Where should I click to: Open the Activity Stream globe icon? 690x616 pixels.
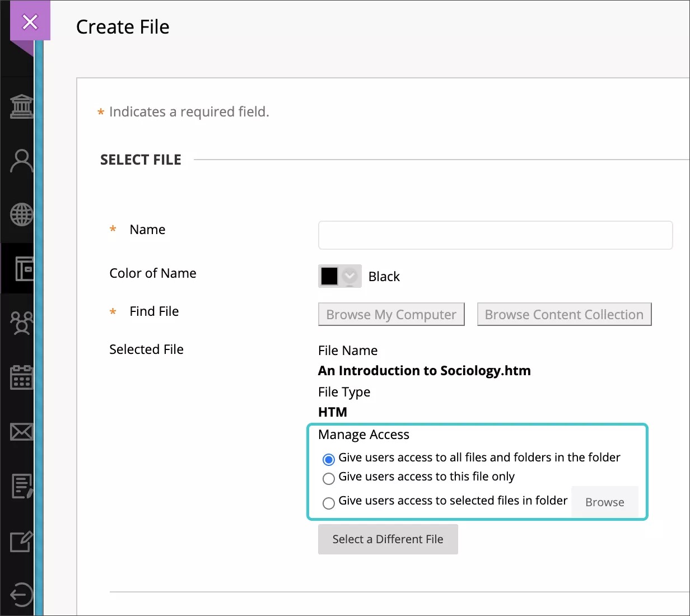21,213
